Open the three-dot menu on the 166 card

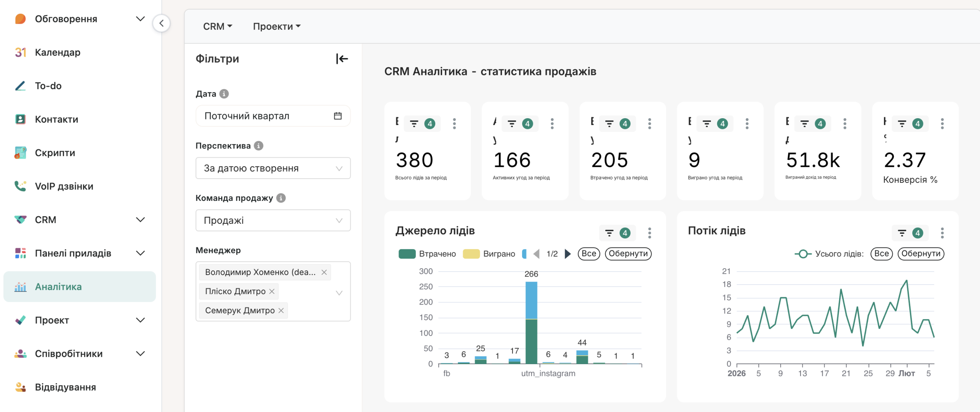pos(552,124)
